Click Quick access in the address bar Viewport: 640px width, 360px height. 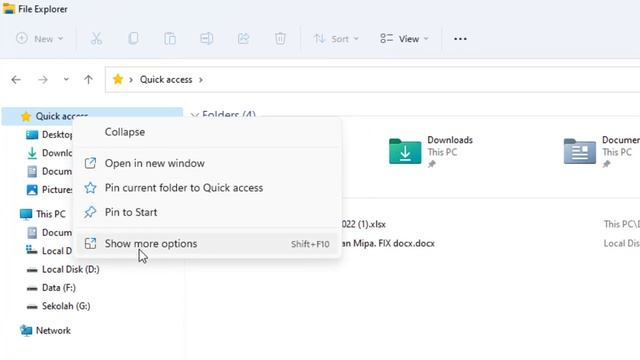point(166,80)
